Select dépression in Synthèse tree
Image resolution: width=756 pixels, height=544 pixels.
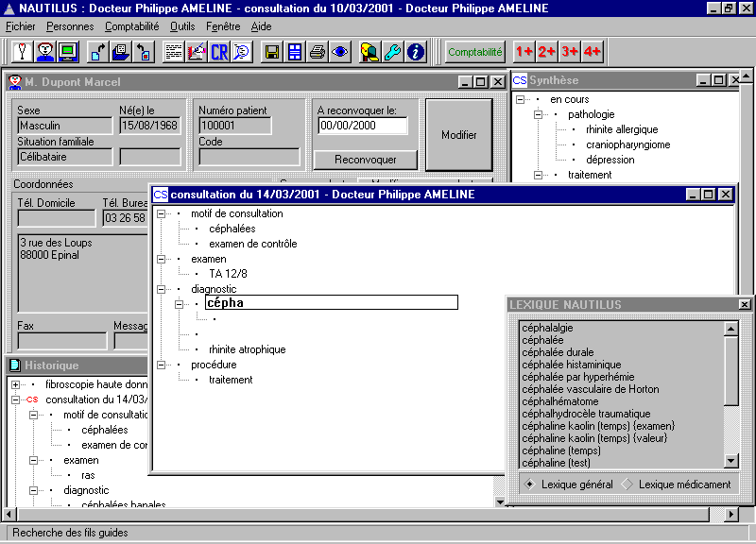(x=610, y=160)
